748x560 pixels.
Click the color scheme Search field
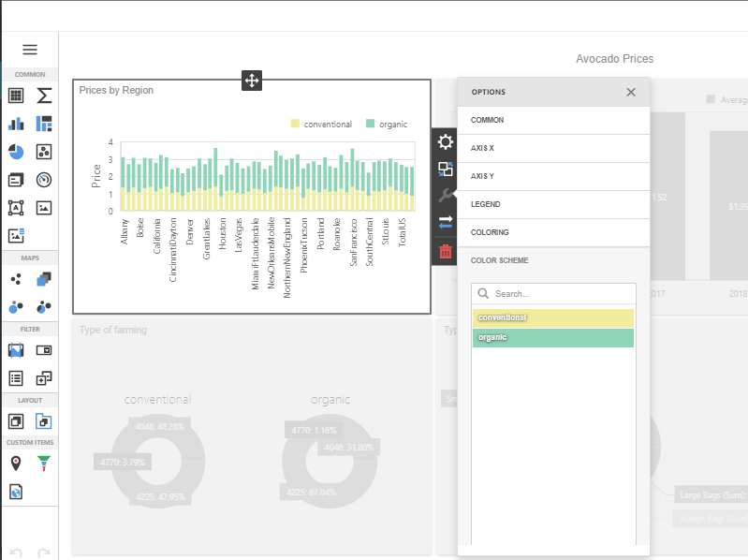click(560, 293)
